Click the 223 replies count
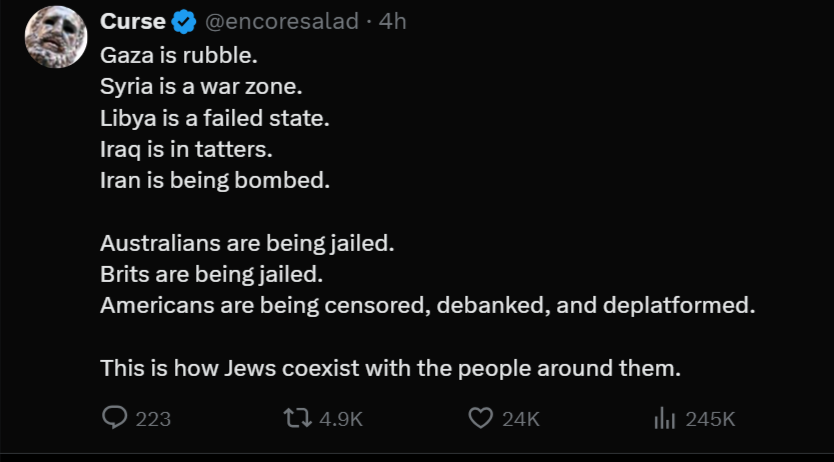 point(153,419)
